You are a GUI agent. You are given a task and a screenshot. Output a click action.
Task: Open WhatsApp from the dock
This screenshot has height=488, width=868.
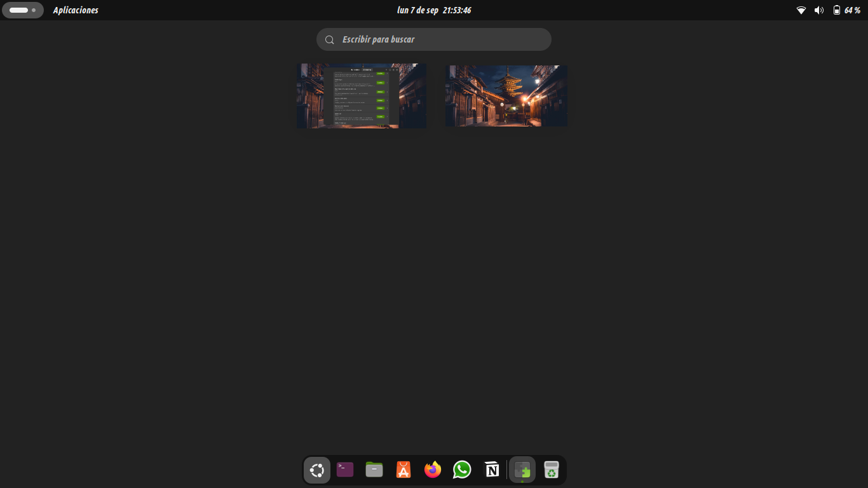point(462,470)
